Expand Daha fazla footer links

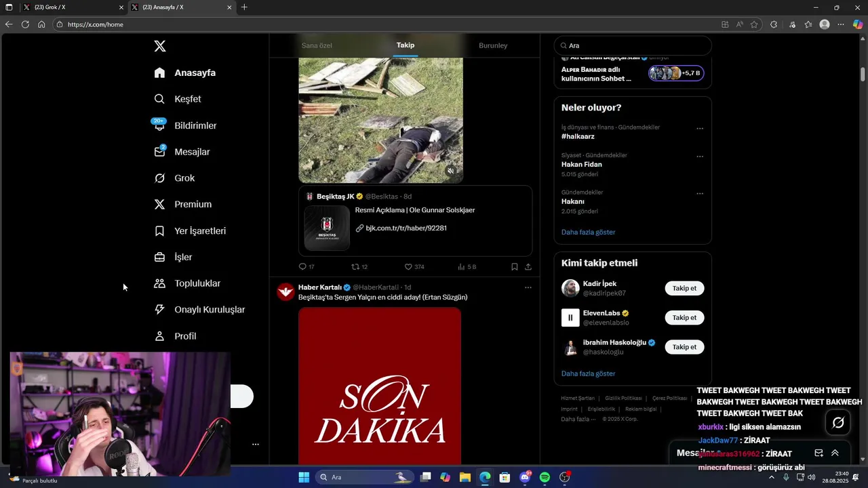click(x=578, y=419)
